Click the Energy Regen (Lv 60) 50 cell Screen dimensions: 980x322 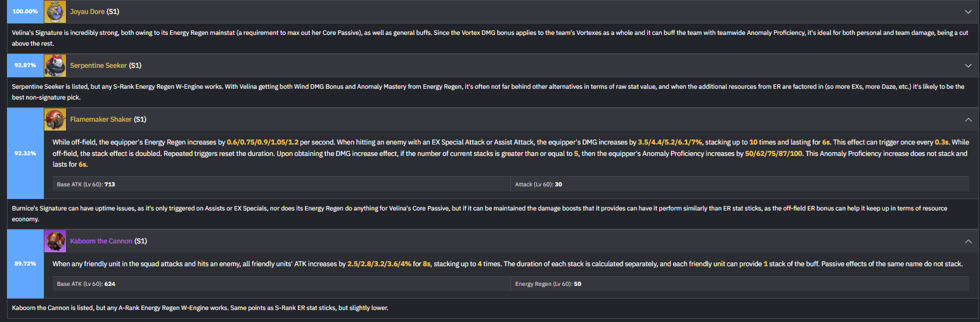(740, 284)
